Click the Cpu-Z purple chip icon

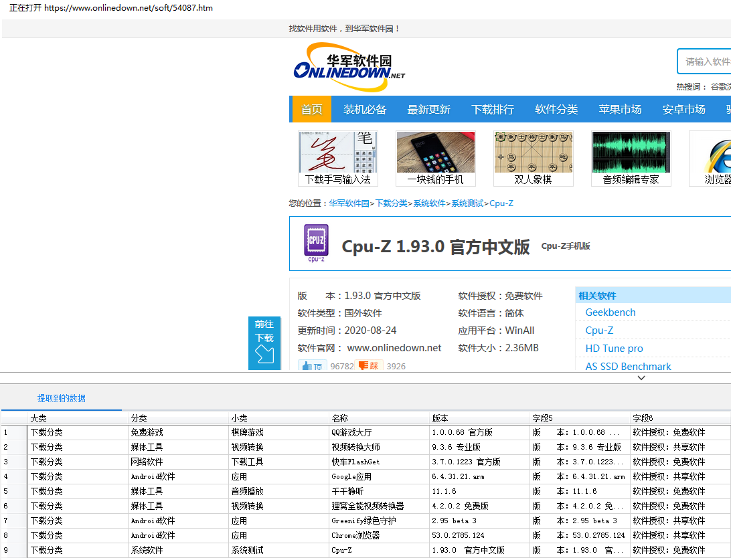click(x=316, y=242)
